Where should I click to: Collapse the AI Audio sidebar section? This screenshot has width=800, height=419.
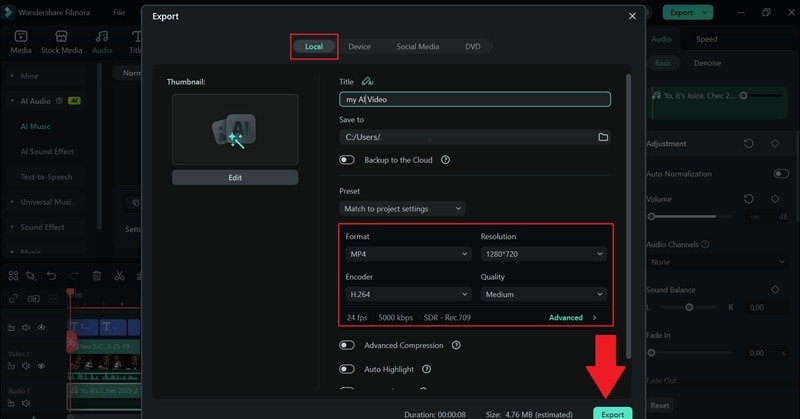click(12, 101)
